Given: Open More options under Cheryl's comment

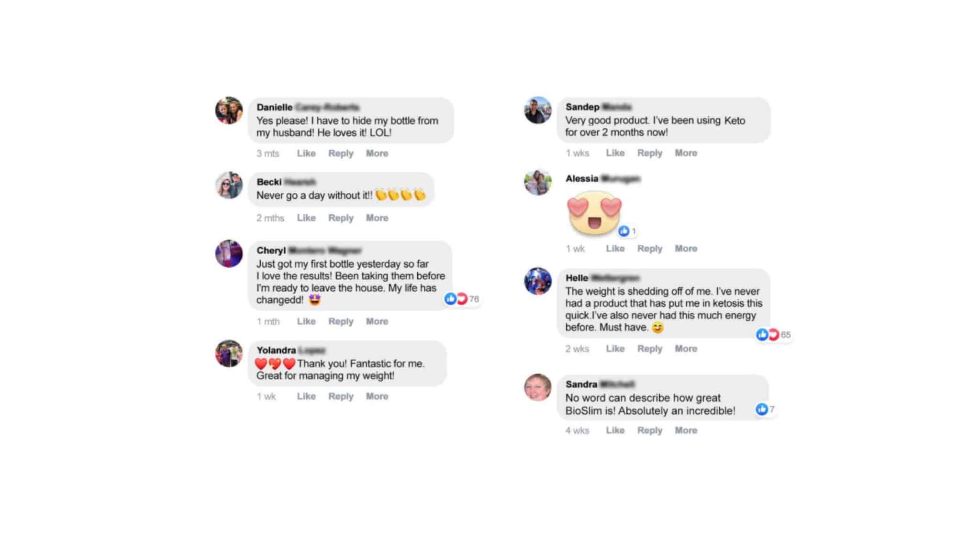Looking at the screenshot, I should 377,321.
